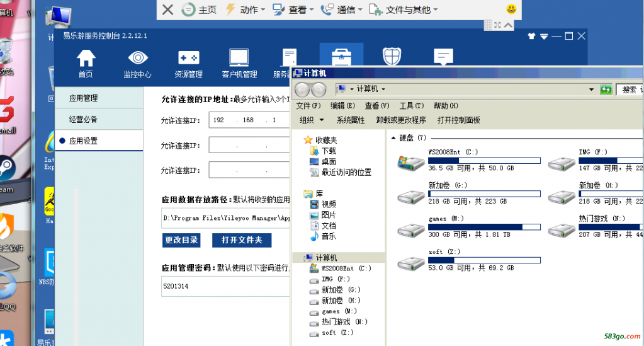Select 热门游戏 (N:) drive icon in main pane

[562, 229]
